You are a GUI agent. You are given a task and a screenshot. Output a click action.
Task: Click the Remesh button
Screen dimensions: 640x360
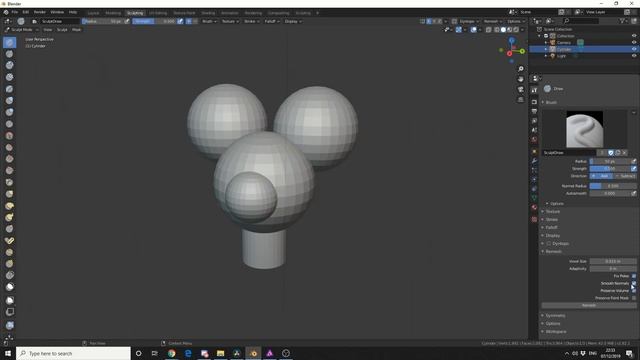click(x=589, y=305)
